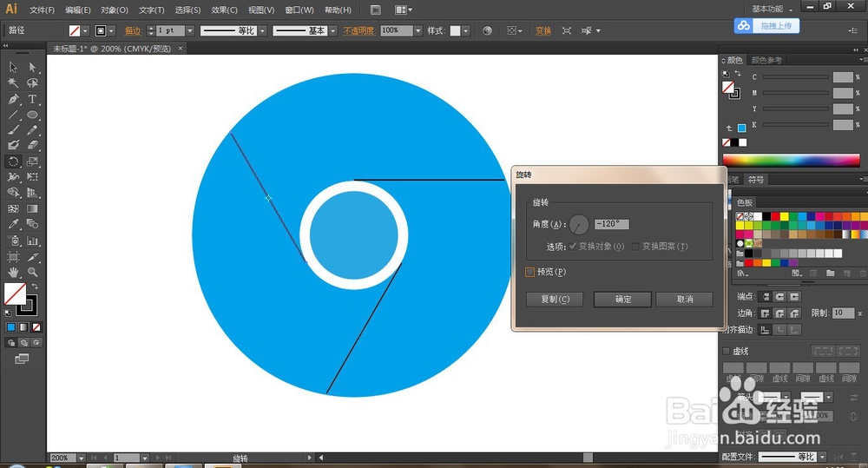Select the Free Transform tool

[33, 176]
